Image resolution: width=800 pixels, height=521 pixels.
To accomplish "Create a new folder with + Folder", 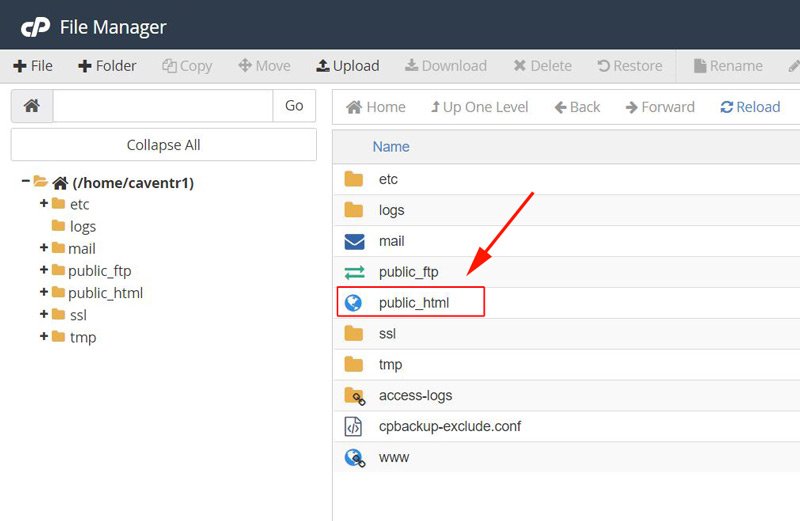I will click(x=107, y=66).
